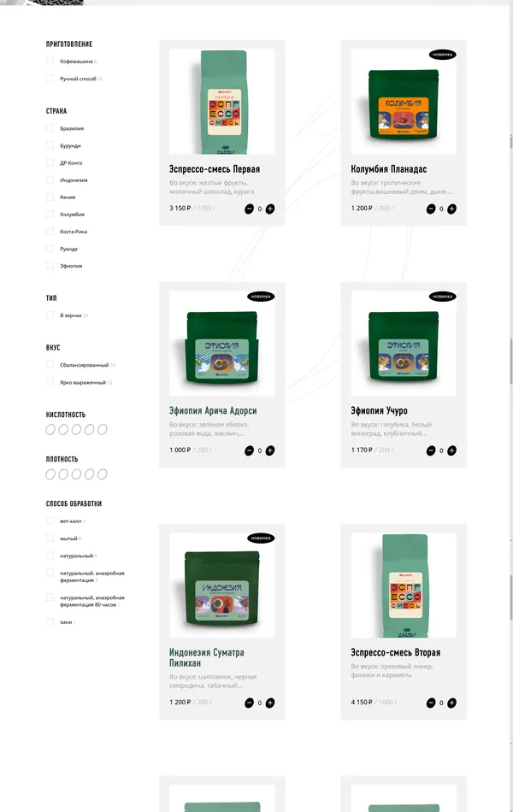This screenshot has width=513, height=812.
Task: Click Колумбия Планадас package image
Action: point(404,102)
